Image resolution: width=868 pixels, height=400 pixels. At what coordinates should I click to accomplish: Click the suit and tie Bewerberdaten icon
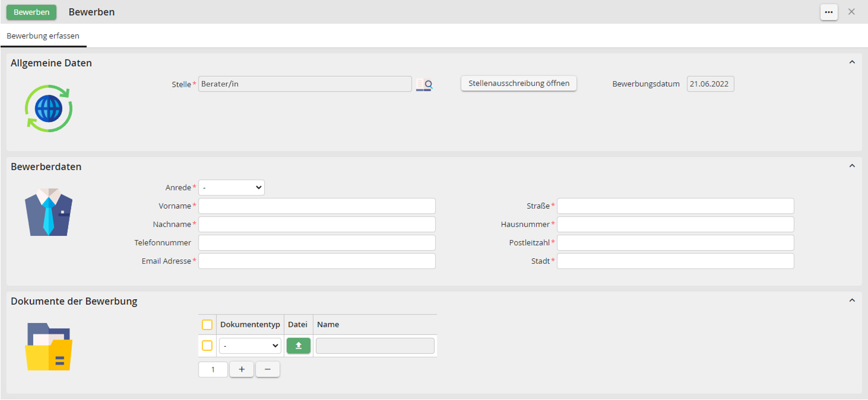click(49, 213)
